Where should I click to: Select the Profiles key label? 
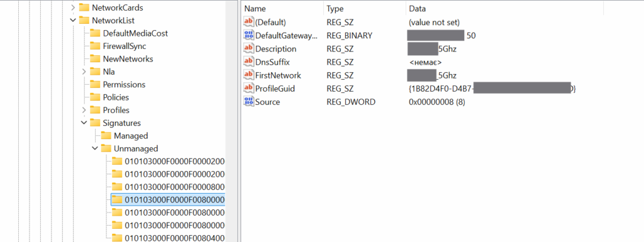(x=116, y=110)
